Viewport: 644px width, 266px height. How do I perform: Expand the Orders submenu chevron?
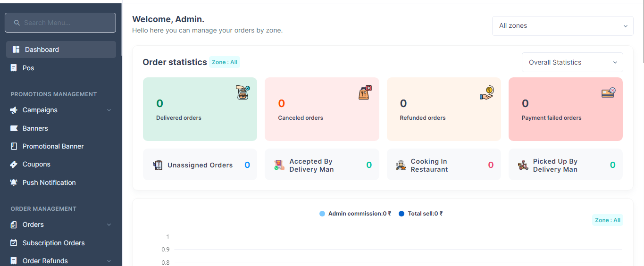coord(109,225)
